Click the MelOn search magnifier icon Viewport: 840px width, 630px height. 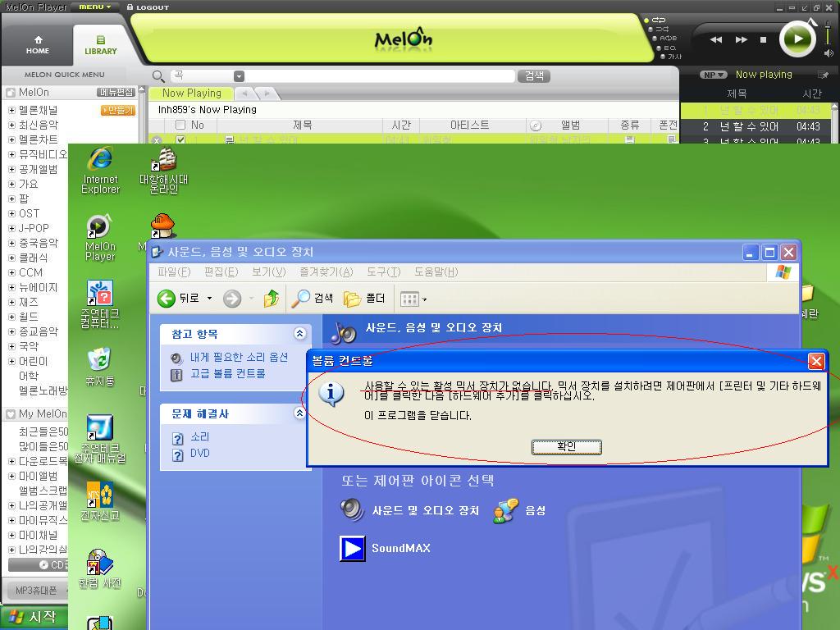pos(158,76)
